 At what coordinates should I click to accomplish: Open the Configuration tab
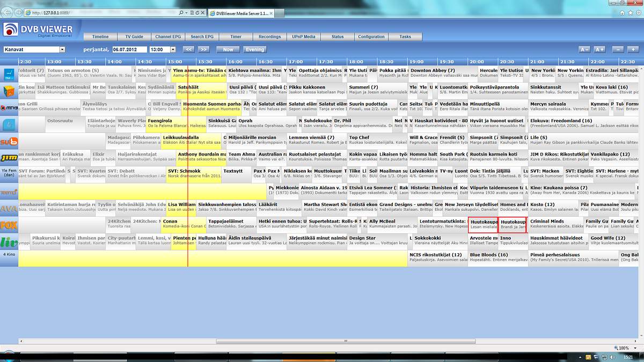(x=371, y=36)
